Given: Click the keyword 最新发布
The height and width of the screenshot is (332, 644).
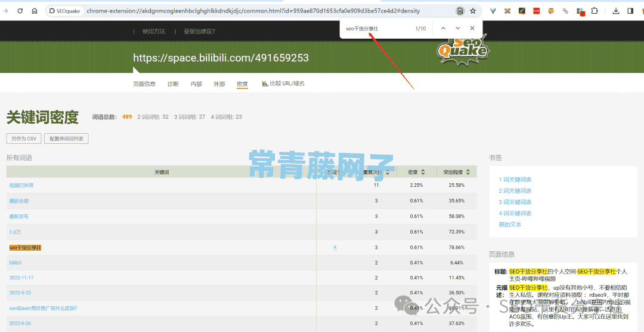Looking at the screenshot, I should pyautogui.click(x=19, y=216).
